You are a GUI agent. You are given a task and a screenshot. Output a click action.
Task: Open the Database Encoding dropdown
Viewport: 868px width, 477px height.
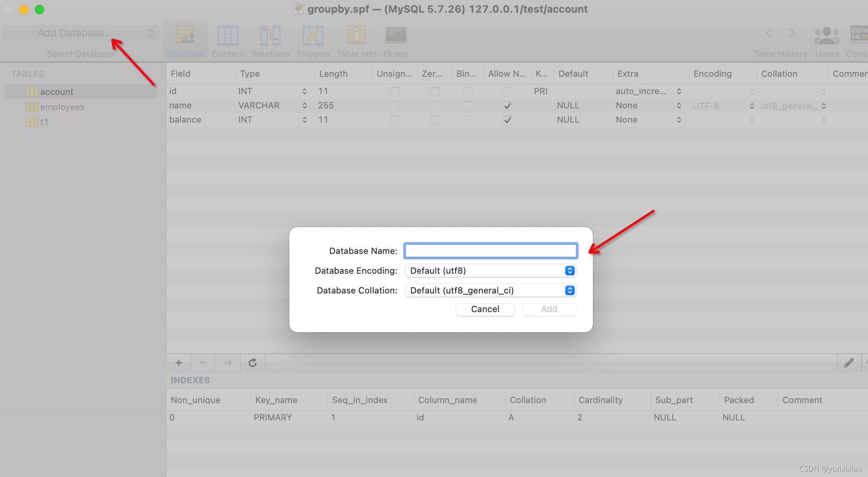coord(569,271)
